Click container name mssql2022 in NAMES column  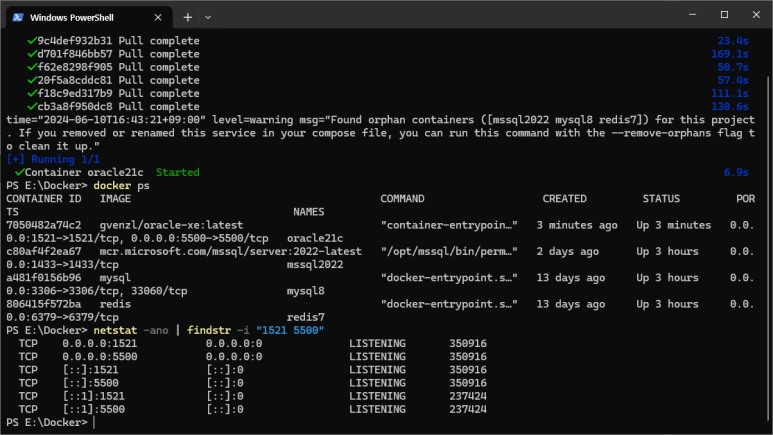315,265
